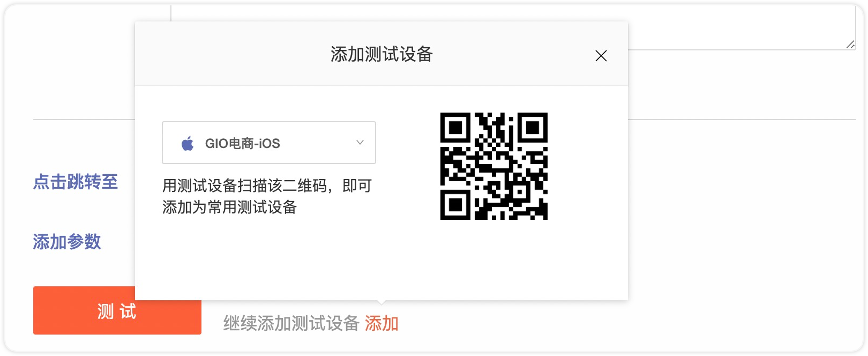Click the textarea resize grip icon
The height and width of the screenshot is (356, 868).
(850, 44)
